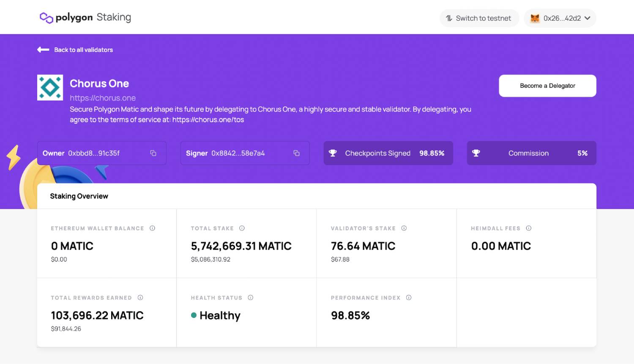Go back to all validators

(x=84, y=50)
